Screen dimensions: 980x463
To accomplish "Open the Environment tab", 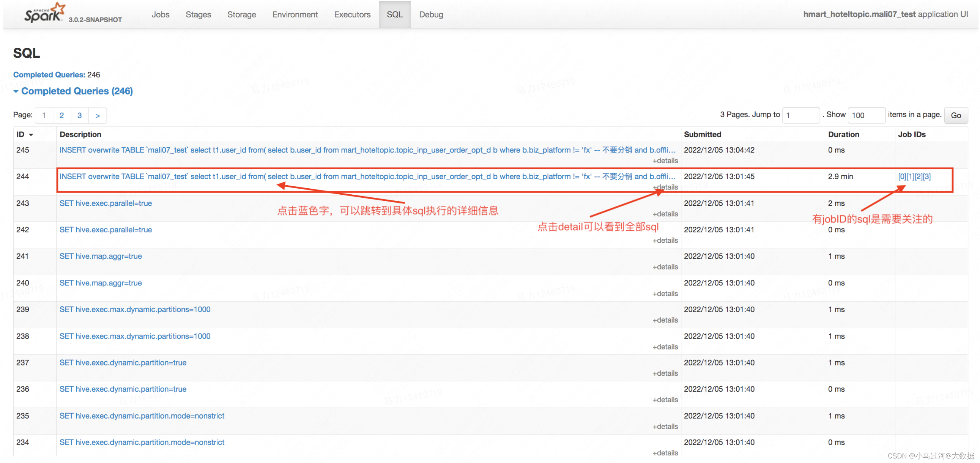I will [x=295, y=14].
